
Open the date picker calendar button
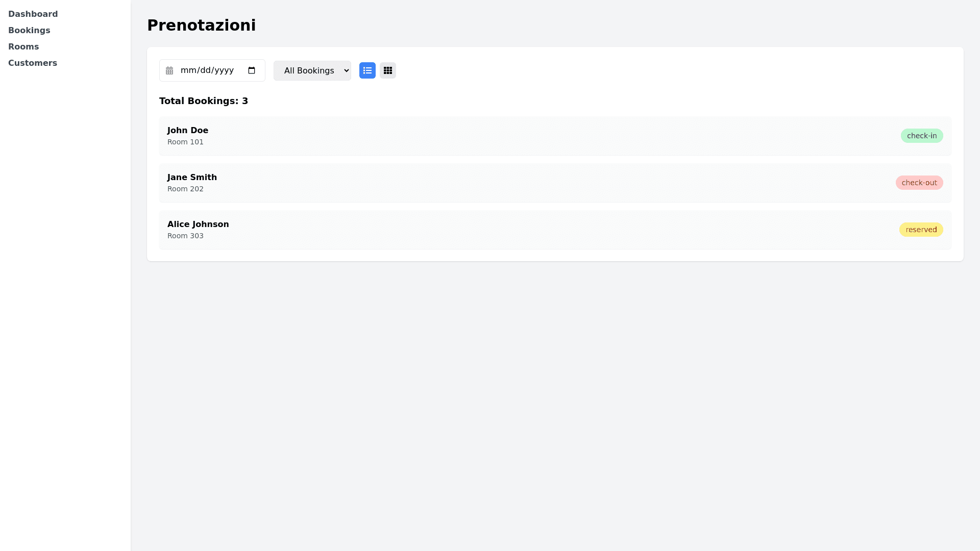(252, 70)
